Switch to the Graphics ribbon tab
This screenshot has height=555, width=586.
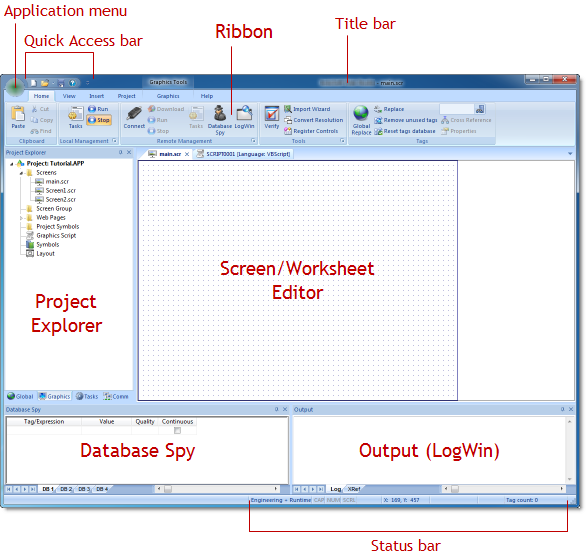(x=168, y=96)
